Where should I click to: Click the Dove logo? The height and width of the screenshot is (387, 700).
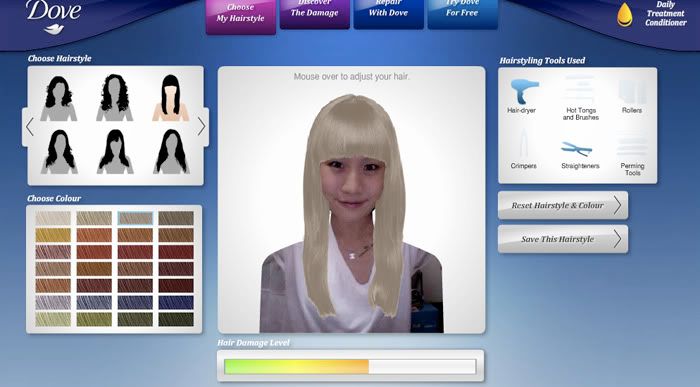[54, 16]
